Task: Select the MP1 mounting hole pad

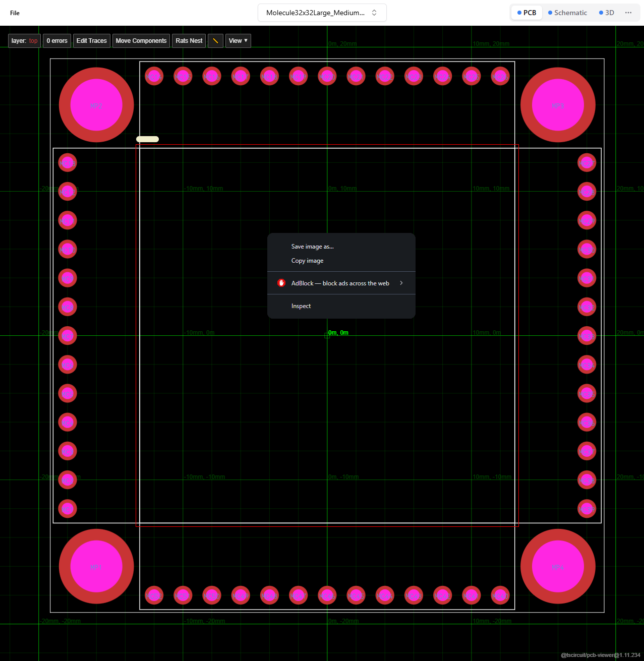Action: tap(96, 566)
